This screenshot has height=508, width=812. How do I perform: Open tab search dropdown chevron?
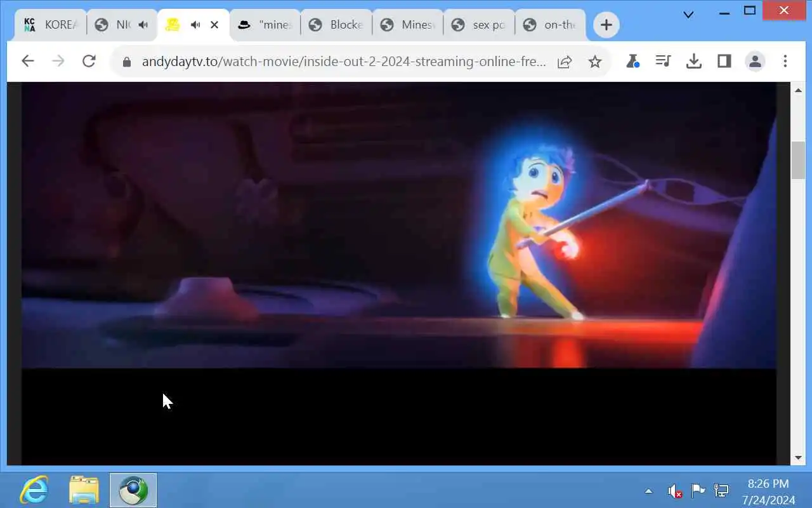click(x=688, y=14)
